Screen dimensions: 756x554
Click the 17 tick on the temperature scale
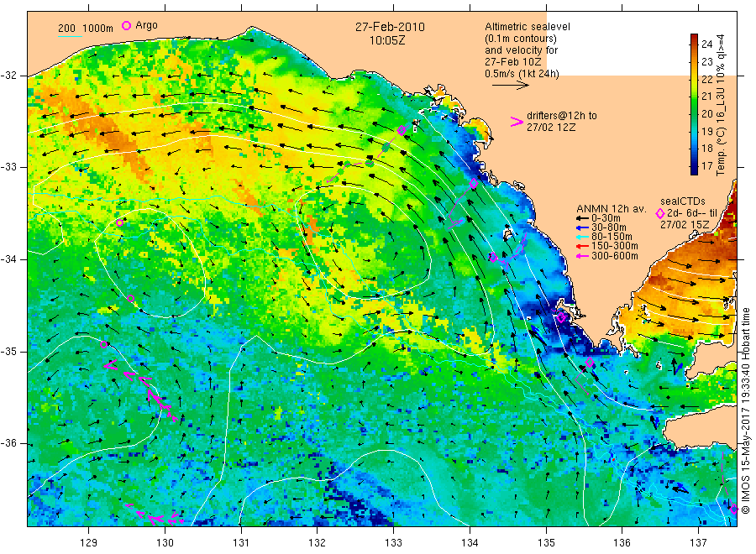[706, 165]
